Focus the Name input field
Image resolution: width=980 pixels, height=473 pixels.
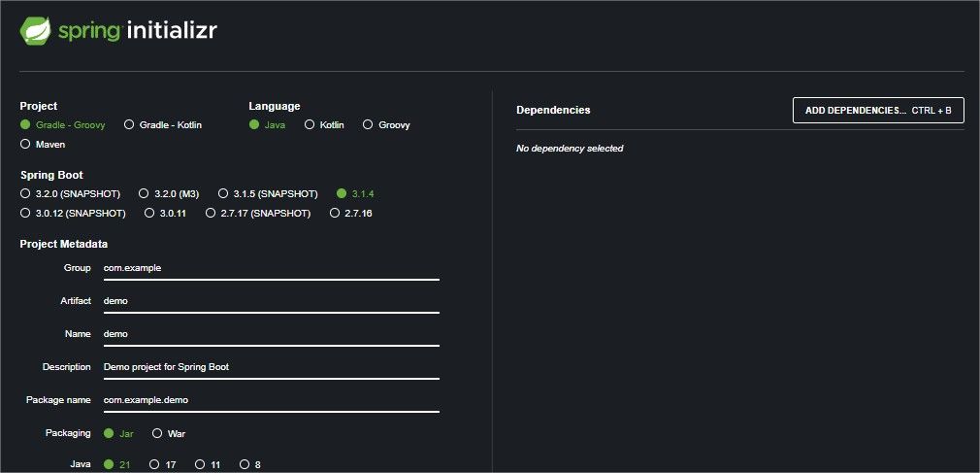coord(272,334)
